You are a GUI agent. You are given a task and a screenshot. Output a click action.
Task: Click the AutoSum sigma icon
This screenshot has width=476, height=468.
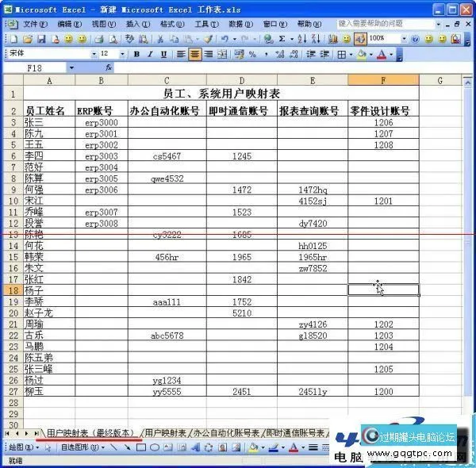tap(282, 38)
